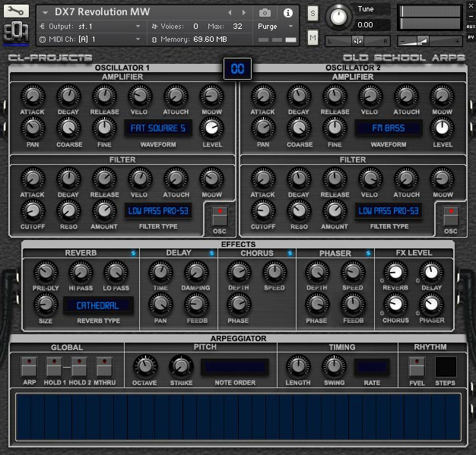Image resolution: width=476 pixels, height=455 pixels.
Task: Open the arpeggiator Rate display
Action: [372, 367]
